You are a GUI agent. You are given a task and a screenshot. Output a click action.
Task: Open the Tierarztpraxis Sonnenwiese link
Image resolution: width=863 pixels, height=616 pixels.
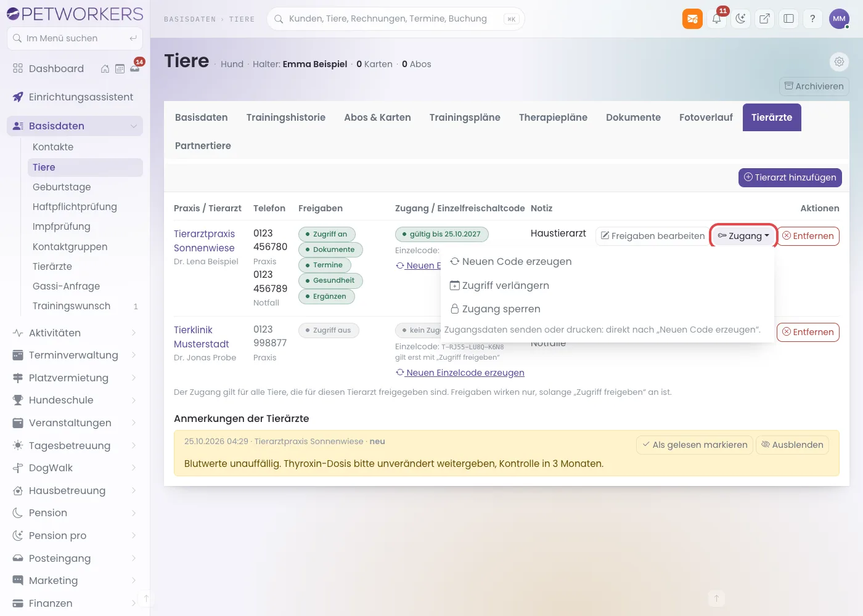[204, 241]
